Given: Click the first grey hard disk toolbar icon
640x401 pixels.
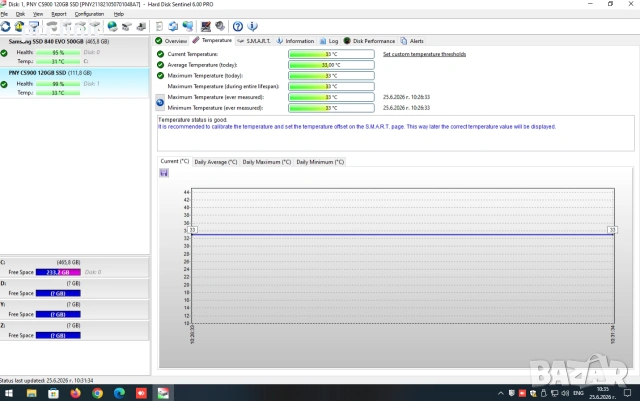Looking at the screenshot, I should pos(52,27).
